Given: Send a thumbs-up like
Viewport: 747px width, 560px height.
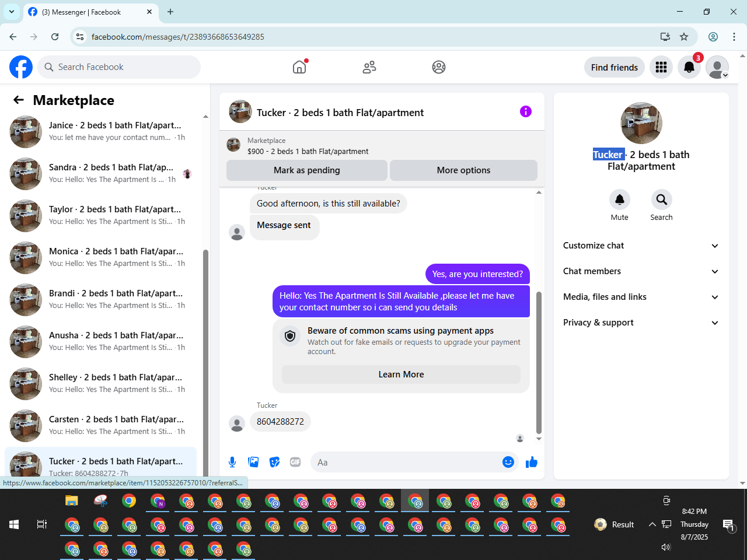Looking at the screenshot, I should tap(532, 463).
